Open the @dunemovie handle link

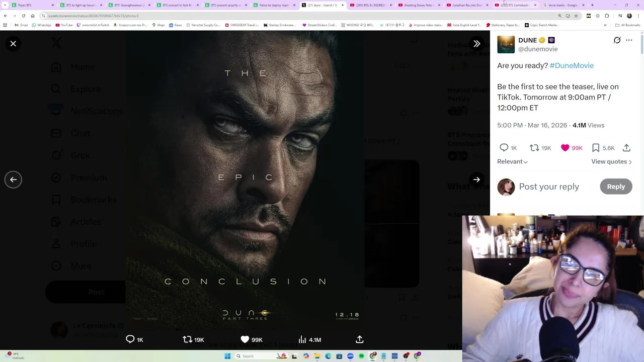point(538,49)
